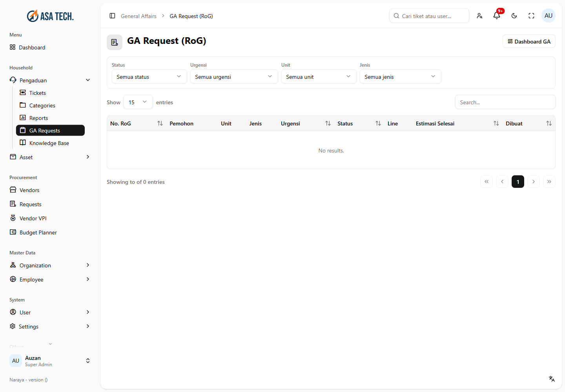Click the Asset archive icon
Image resolution: width=565 pixels, height=392 pixels.
coord(13,157)
